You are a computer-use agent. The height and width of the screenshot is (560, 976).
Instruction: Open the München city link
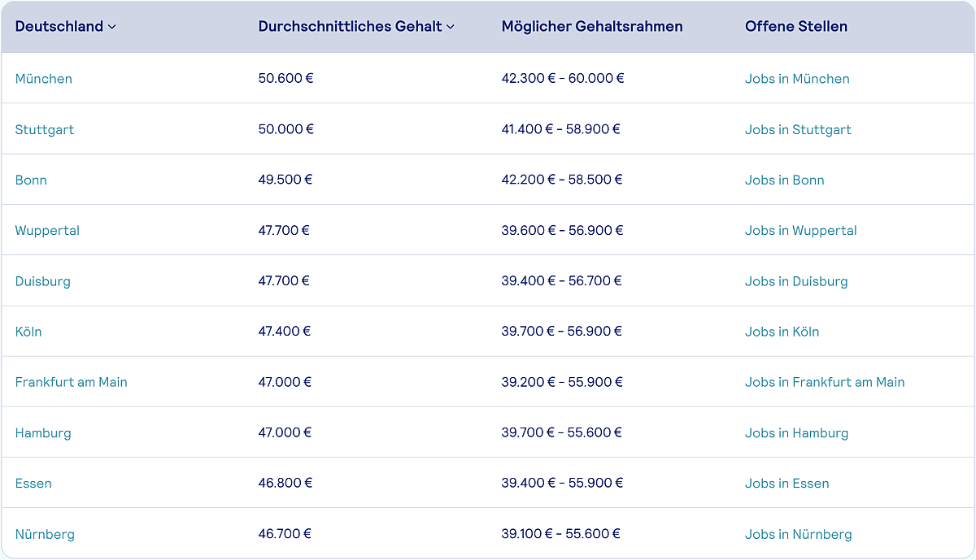44,79
